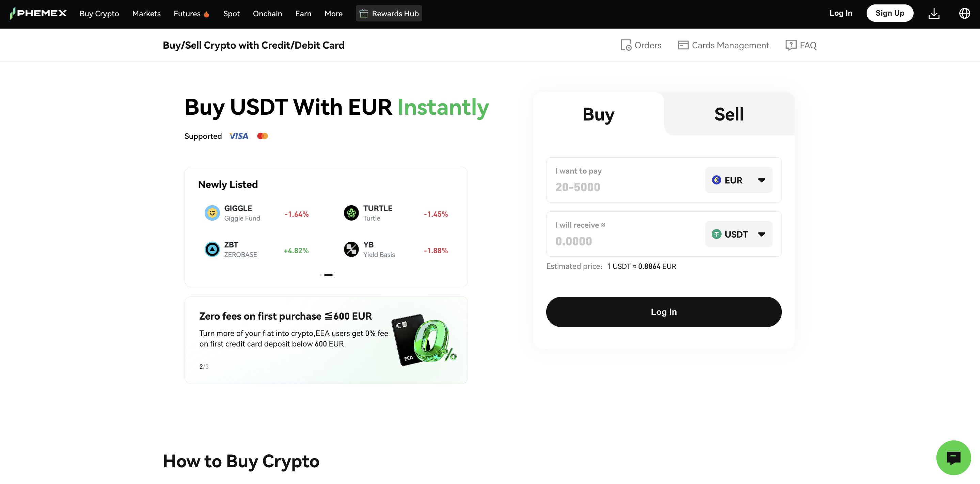Open the Rewards Hub gift icon

tap(364, 13)
